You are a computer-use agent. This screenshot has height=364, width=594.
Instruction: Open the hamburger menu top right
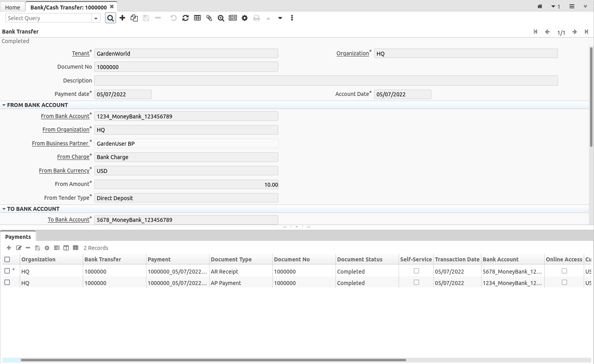click(572, 6)
